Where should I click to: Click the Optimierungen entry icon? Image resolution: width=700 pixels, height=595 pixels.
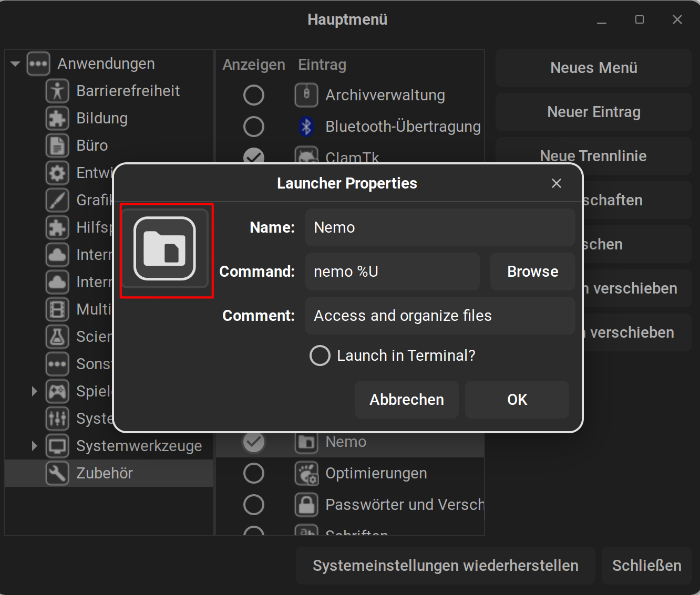[x=306, y=473]
